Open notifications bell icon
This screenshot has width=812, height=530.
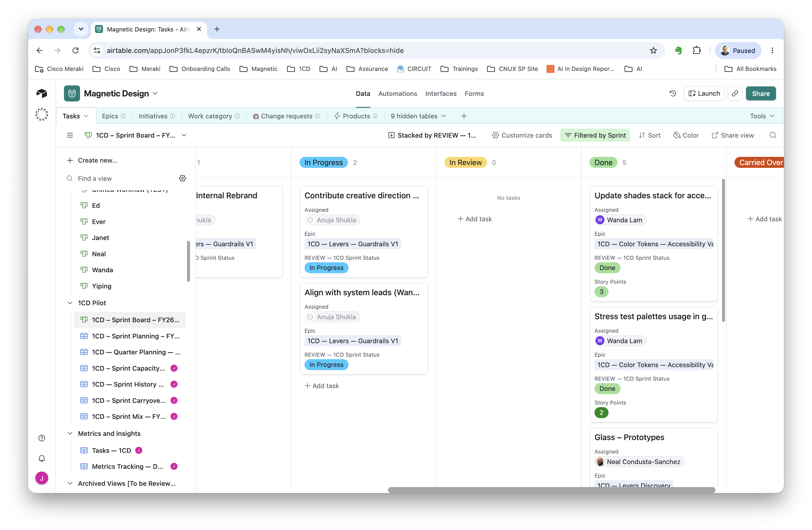coord(41,458)
